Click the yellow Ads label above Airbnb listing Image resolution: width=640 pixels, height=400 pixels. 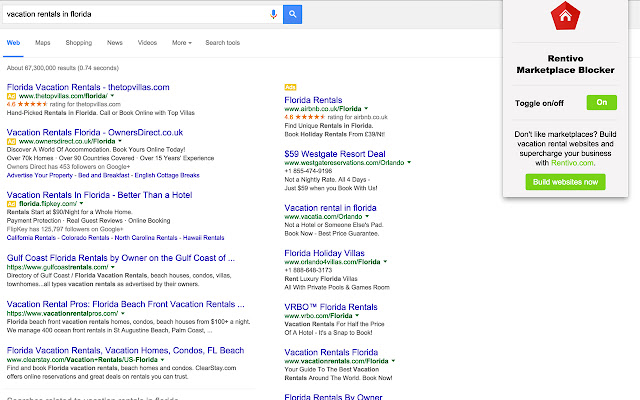(291, 87)
